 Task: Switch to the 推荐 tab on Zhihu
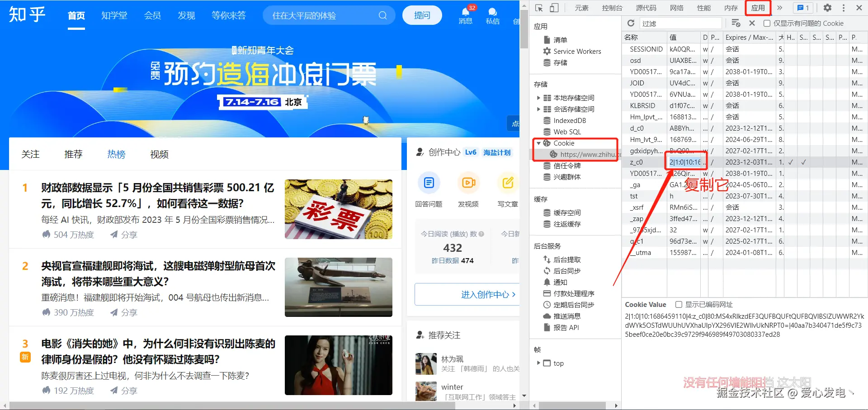click(73, 154)
